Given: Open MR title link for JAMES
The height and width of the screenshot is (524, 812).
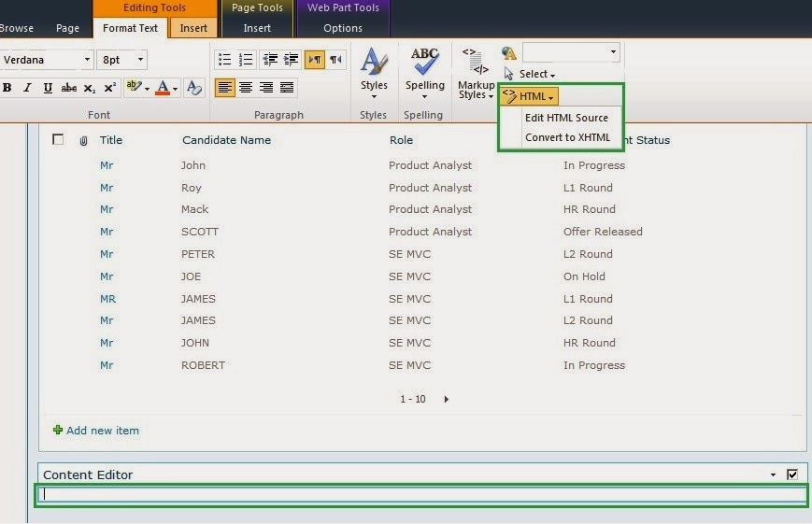Looking at the screenshot, I should point(107,299).
